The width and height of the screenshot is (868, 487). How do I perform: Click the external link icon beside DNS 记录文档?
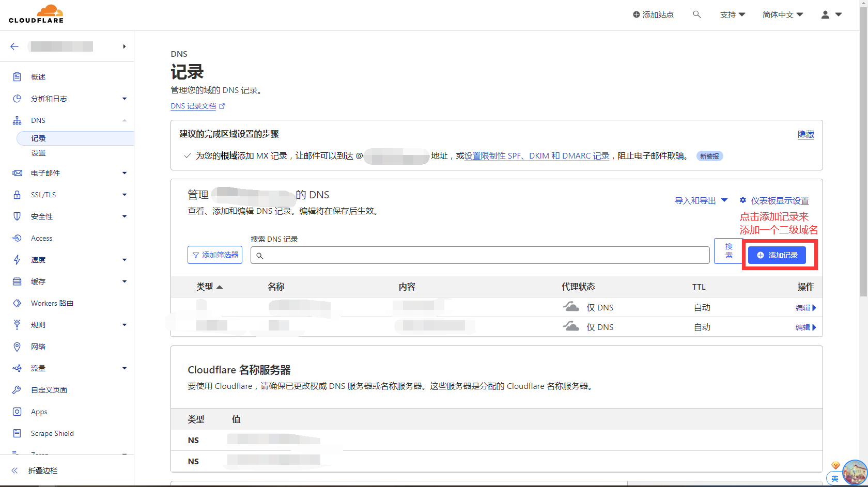[x=222, y=106]
